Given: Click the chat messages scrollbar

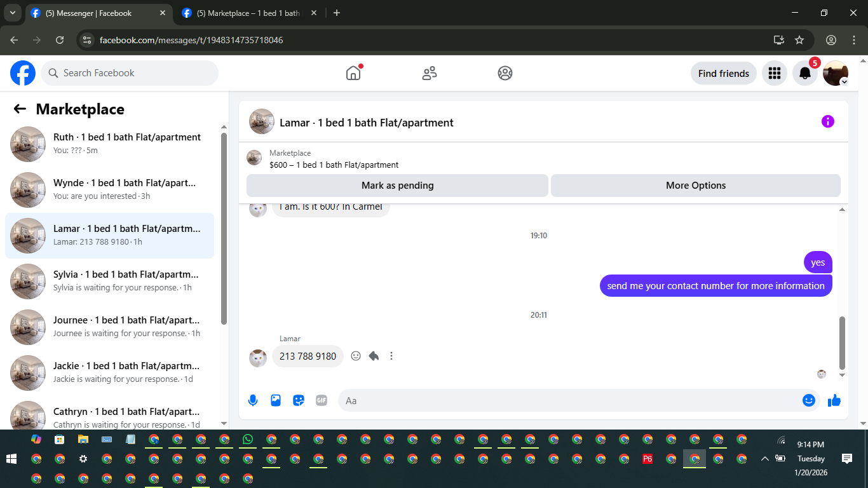Looking at the screenshot, I should pyautogui.click(x=843, y=343).
